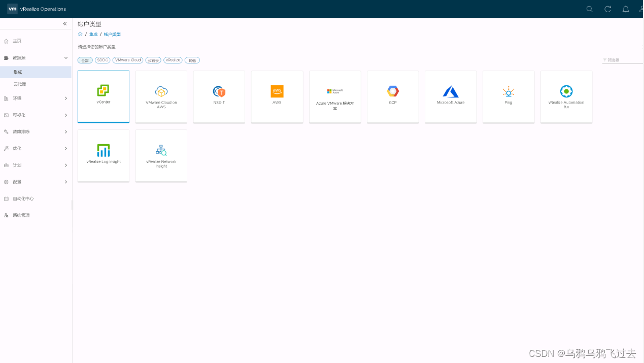Click the sidebar resize handle

click(x=72, y=205)
